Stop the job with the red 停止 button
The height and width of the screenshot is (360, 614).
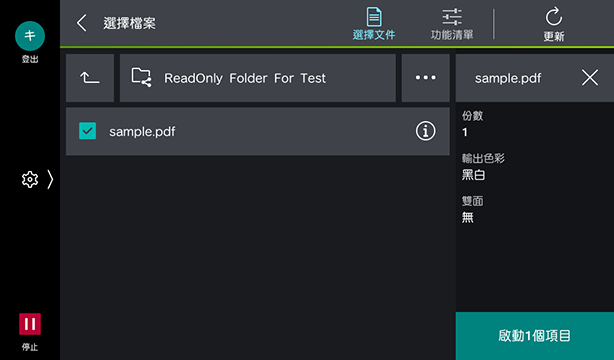[30, 324]
